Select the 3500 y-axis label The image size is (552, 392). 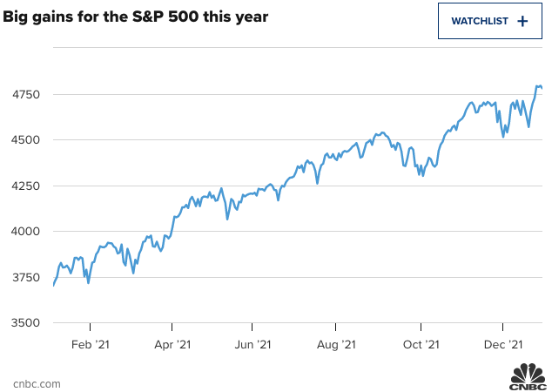point(17,322)
